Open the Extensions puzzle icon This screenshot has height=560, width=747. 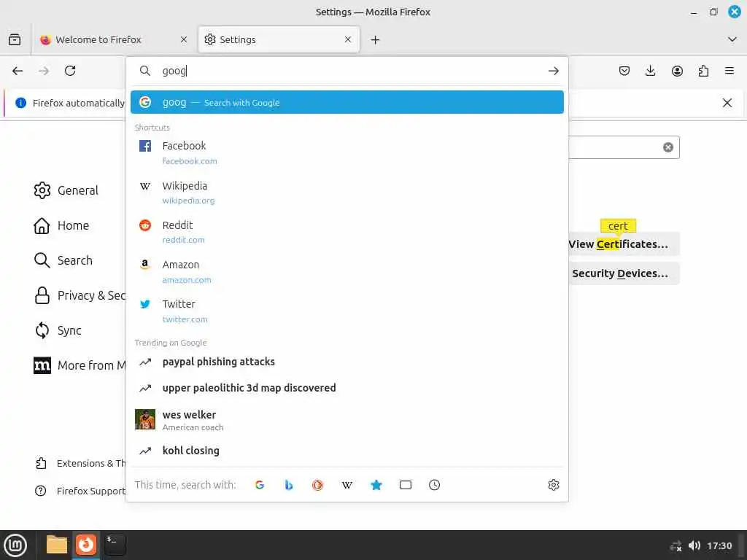[x=703, y=71]
